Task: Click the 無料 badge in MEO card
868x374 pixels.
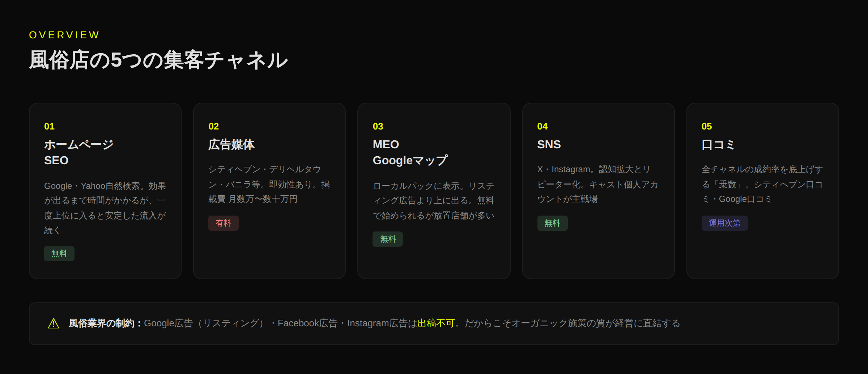Action: point(388,239)
